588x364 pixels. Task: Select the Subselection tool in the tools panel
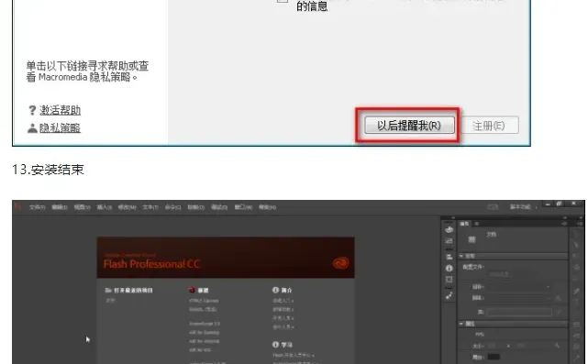coord(576,245)
